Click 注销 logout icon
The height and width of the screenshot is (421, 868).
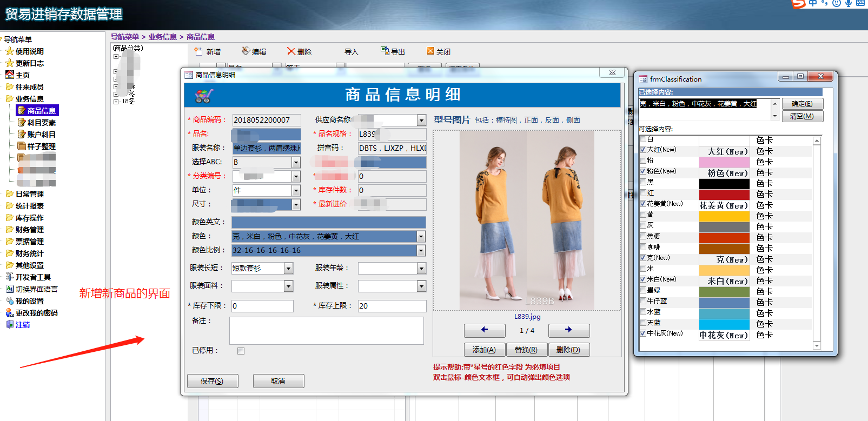coord(10,324)
